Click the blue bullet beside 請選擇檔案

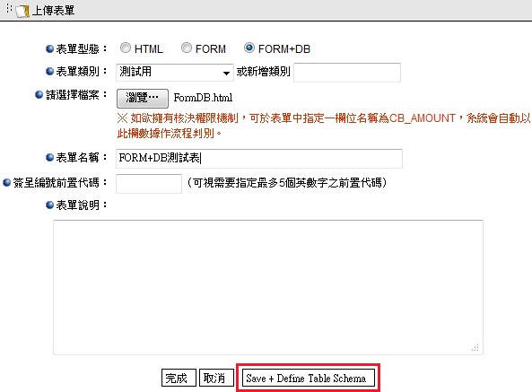pyautogui.click(x=39, y=94)
